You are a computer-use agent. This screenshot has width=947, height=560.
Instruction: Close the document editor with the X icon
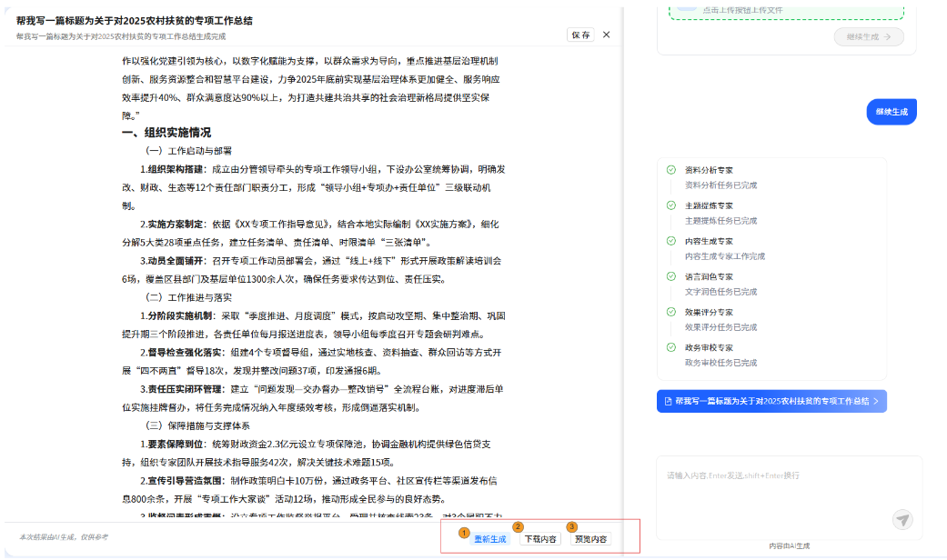pyautogui.click(x=607, y=35)
